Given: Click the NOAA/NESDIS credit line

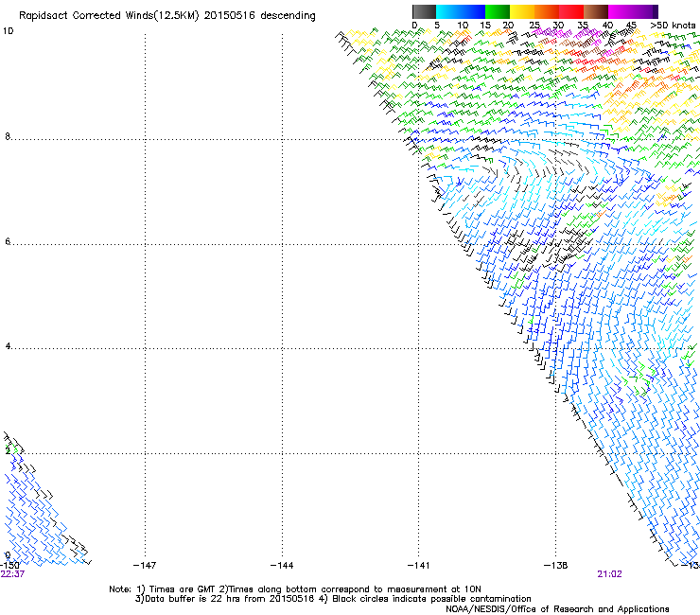Looking at the screenshot, I should coord(557,609).
